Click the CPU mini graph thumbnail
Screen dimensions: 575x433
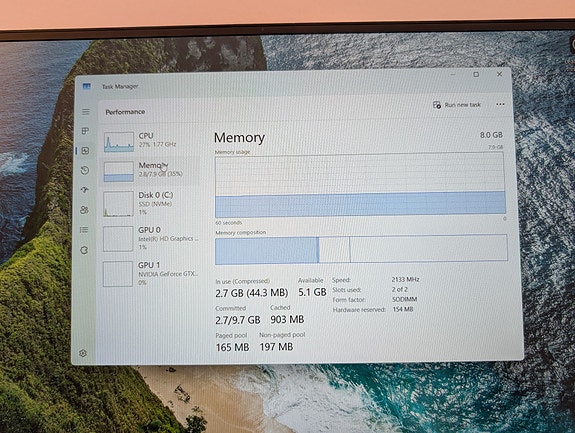119,142
